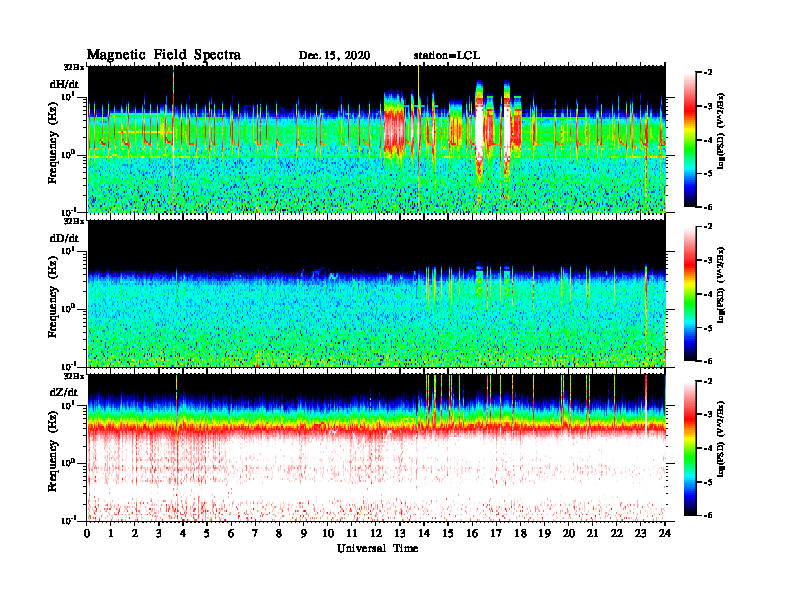Click the hour 20 tick label on the time axis

tap(569, 534)
